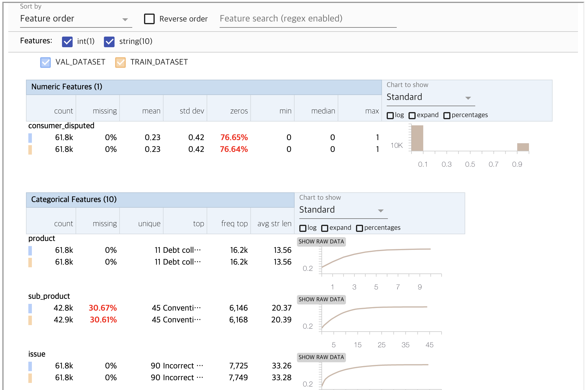Show raw data for issue feature
Screen dimensions: 588x390
point(321,357)
